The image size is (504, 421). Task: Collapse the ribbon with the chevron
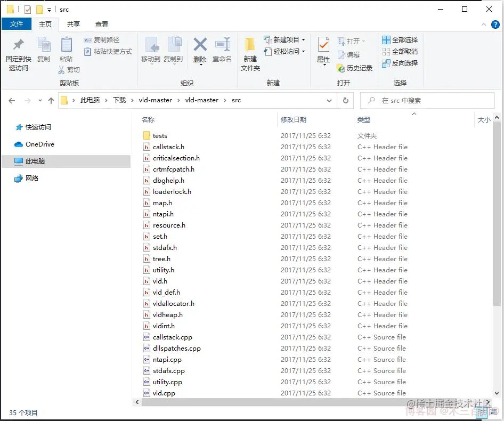pos(483,25)
